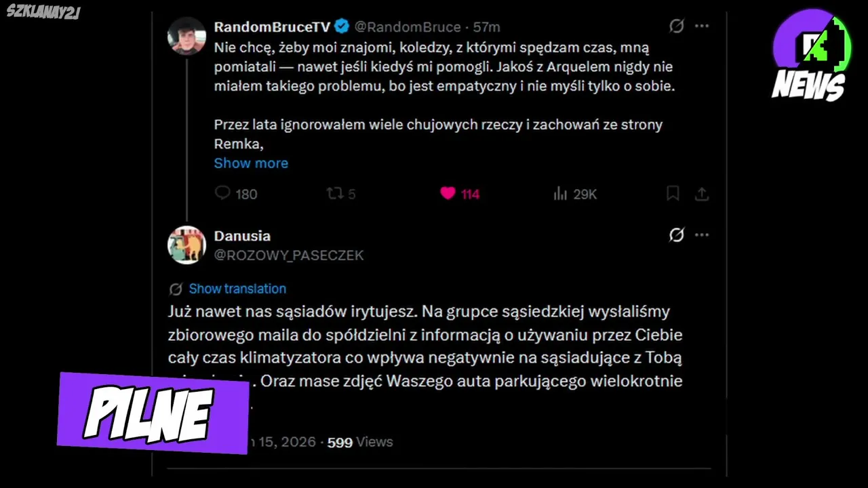The width and height of the screenshot is (868, 488).
Task: Unlike the tweet with 114 likes
Action: click(x=448, y=194)
